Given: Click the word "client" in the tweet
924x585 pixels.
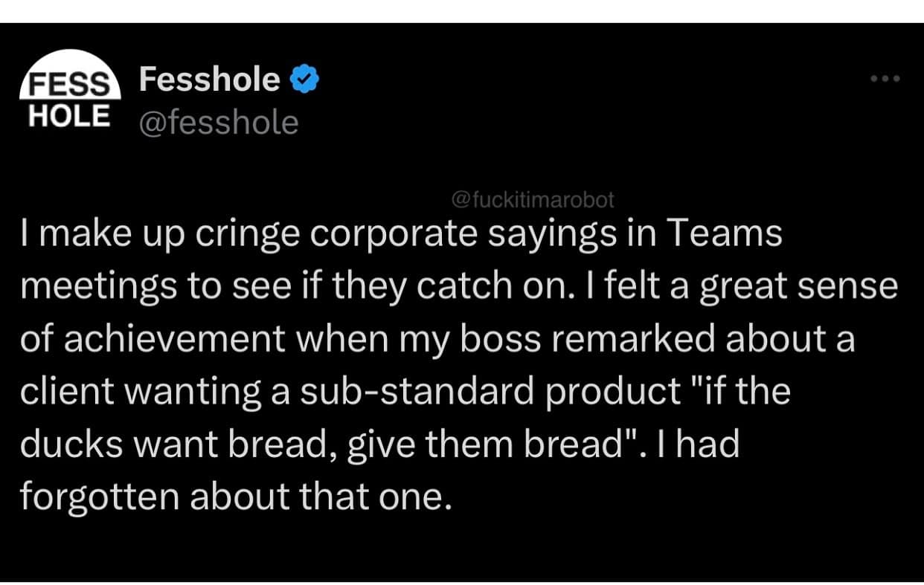Looking at the screenshot, I should coord(64,392).
